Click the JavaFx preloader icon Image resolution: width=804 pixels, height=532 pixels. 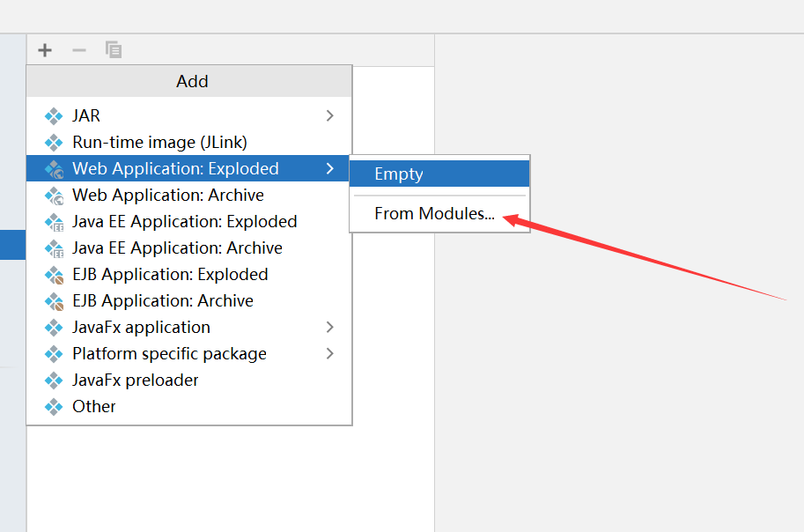54,381
